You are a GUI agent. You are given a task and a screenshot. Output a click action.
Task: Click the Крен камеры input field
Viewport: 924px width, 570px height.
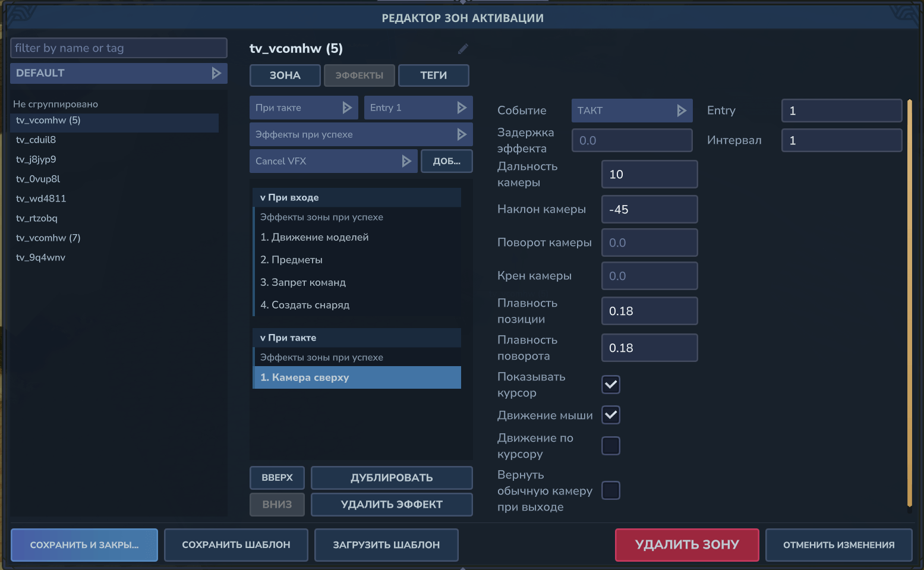click(649, 276)
